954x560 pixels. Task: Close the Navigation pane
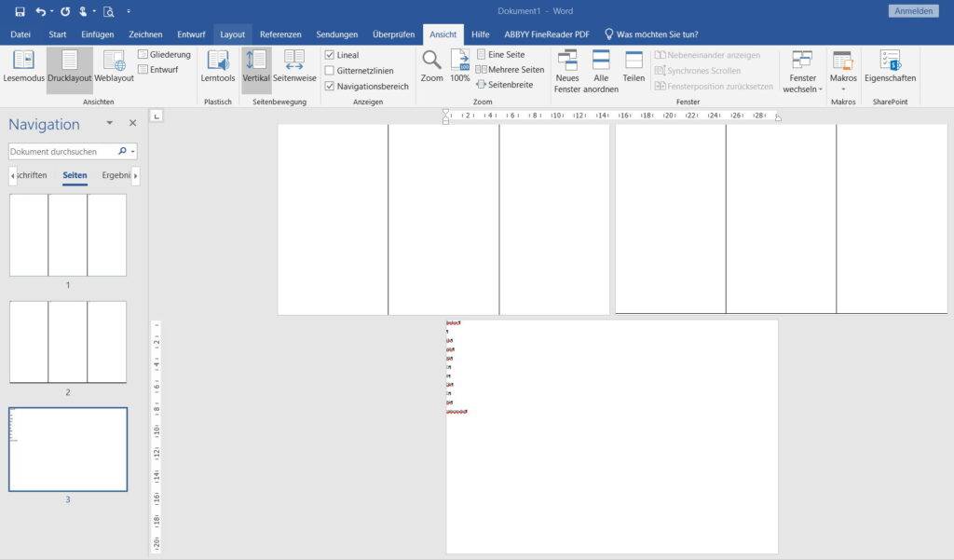(132, 123)
